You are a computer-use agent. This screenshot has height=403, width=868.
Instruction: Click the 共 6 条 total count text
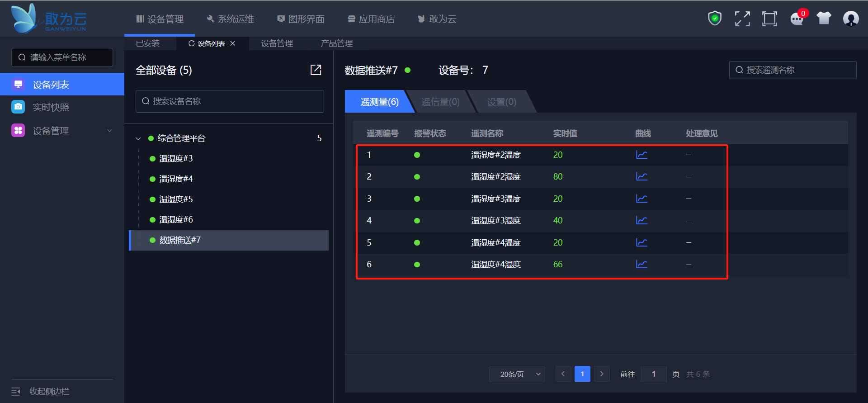(698, 374)
